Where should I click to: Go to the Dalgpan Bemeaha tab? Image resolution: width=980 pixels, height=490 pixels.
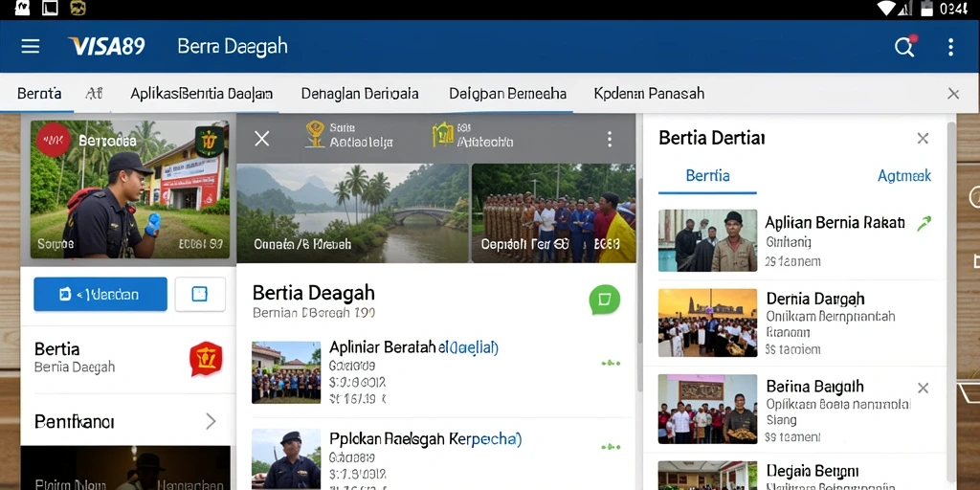click(507, 94)
